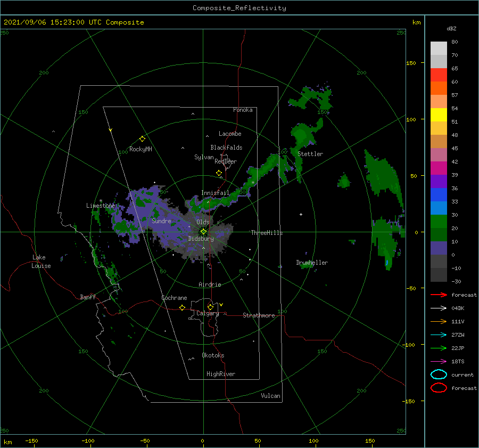Select the Lacombe label
The image size is (479, 448).
(230, 134)
